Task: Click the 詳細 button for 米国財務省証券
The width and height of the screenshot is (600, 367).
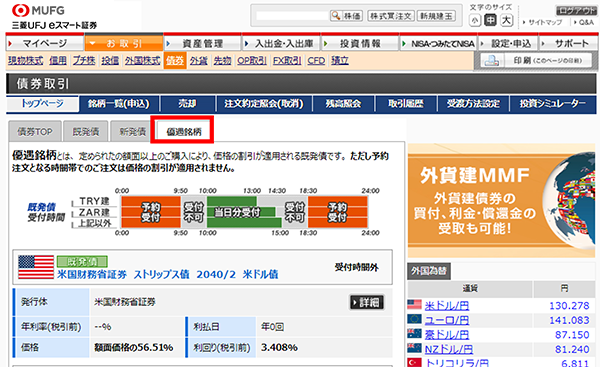Action: pos(367,302)
